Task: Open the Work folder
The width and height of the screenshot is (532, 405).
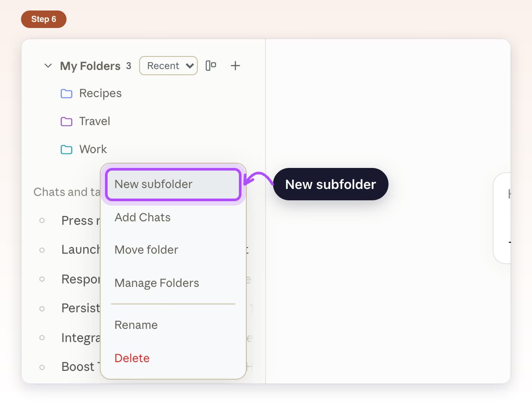Action: (93, 149)
